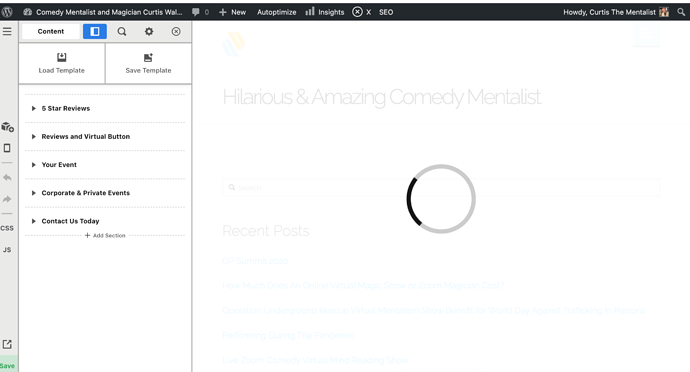Toggle the mobile device preview icon
Screen dimensions: 690x372
pos(7,148)
